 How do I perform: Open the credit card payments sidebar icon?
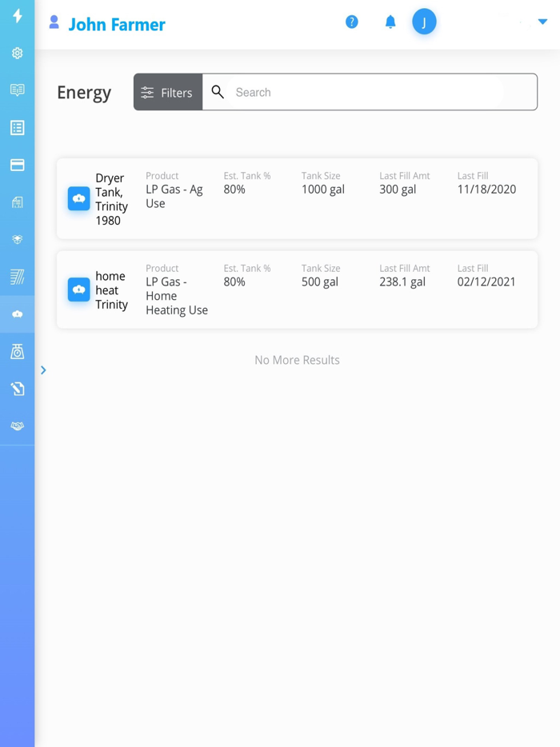pos(17,165)
